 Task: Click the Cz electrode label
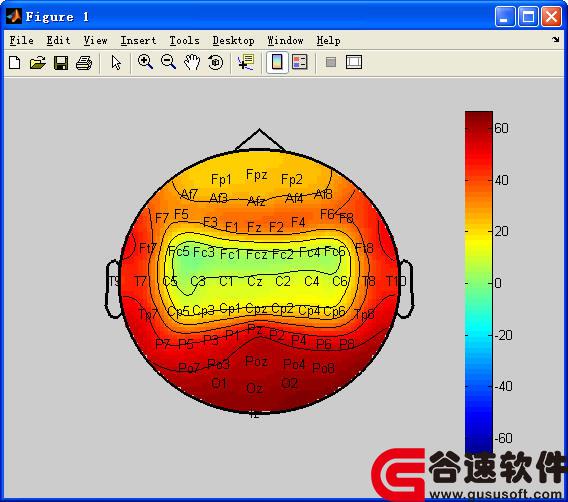pyautogui.click(x=255, y=281)
